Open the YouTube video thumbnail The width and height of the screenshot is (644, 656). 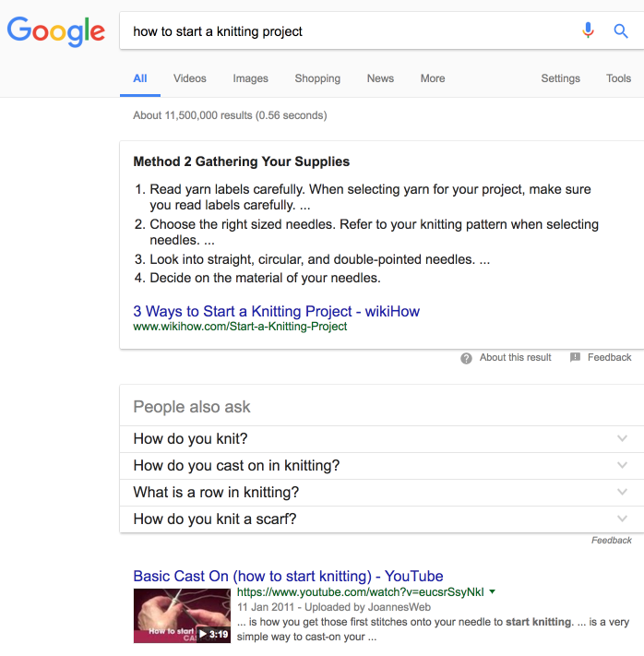(182, 615)
